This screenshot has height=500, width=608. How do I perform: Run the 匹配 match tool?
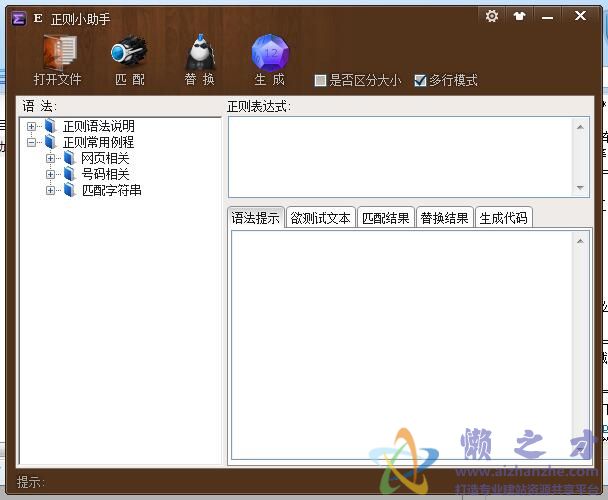(x=129, y=53)
